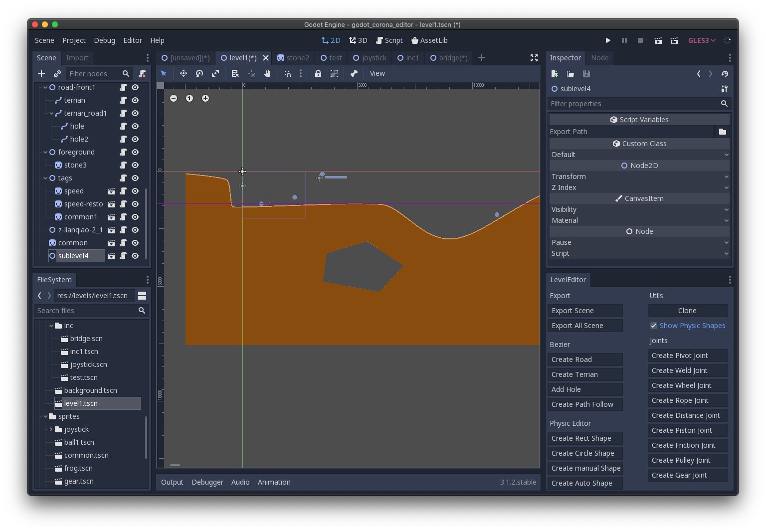766x532 pixels.
Task: Toggle smart snapping in the canvas toolbar
Action: (x=287, y=73)
